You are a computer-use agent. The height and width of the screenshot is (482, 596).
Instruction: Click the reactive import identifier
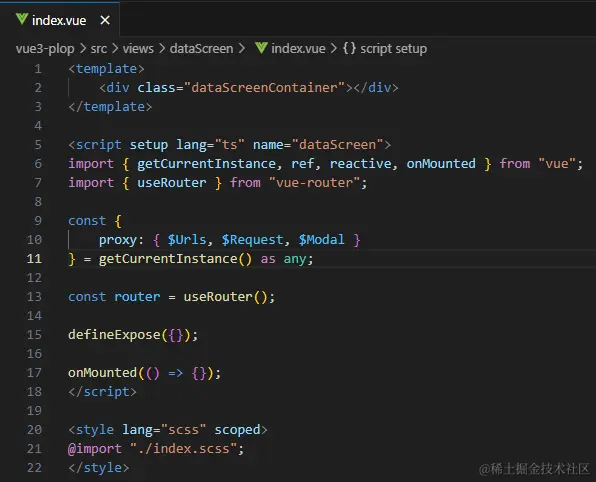click(360, 164)
